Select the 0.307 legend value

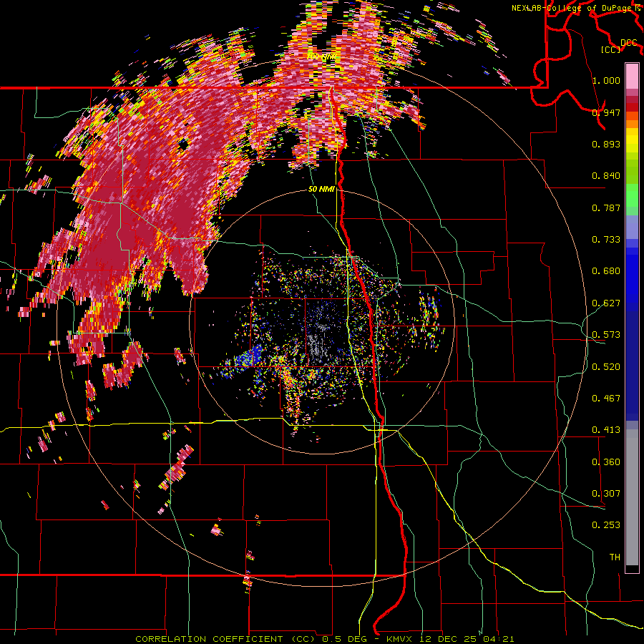tap(606, 494)
